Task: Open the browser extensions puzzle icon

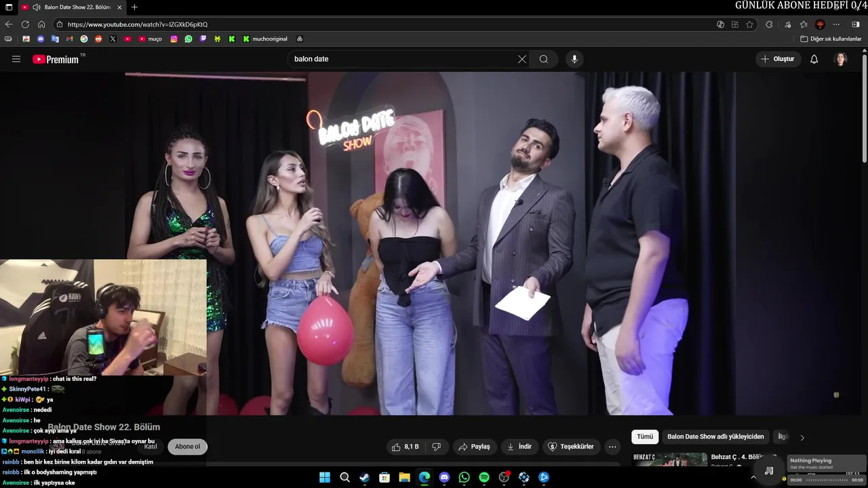Action: point(769,24)
